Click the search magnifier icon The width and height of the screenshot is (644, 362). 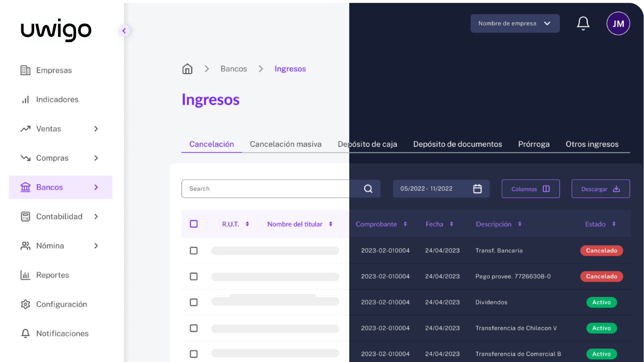[x=368, y=189]
